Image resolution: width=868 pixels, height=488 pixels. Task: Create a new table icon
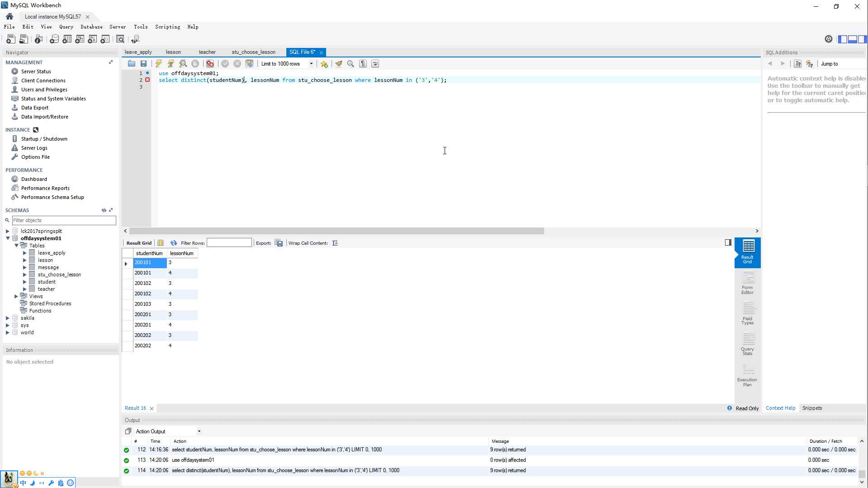tap(67, 39)
